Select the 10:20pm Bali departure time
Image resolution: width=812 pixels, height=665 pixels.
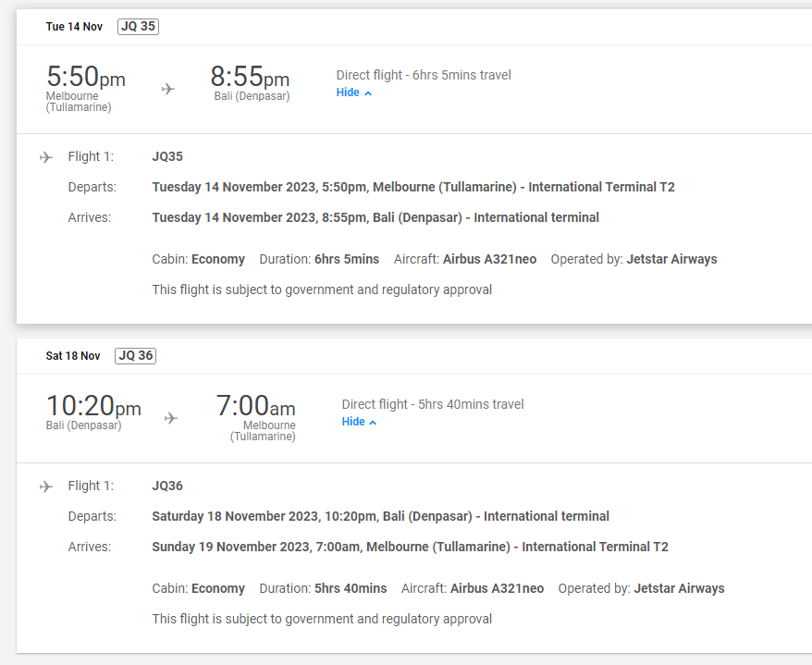pos(93,405)
